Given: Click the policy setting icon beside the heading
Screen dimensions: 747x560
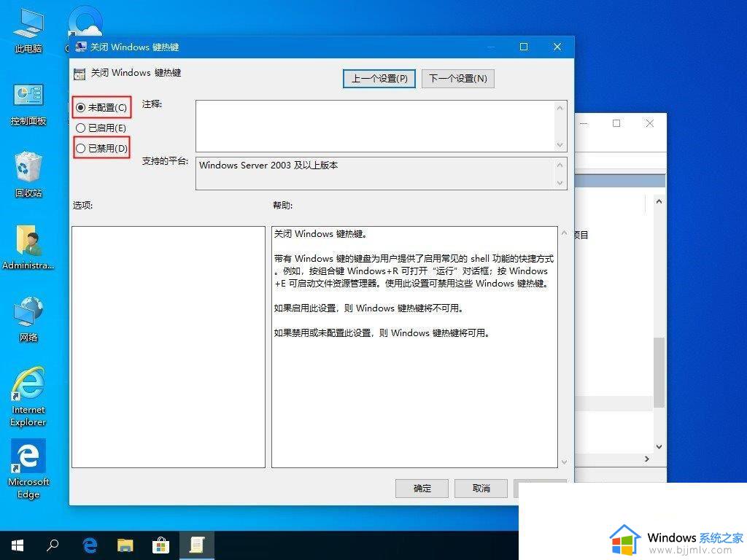Looking at the screenshot, I should pyautogui.click(x=79, y=74).
